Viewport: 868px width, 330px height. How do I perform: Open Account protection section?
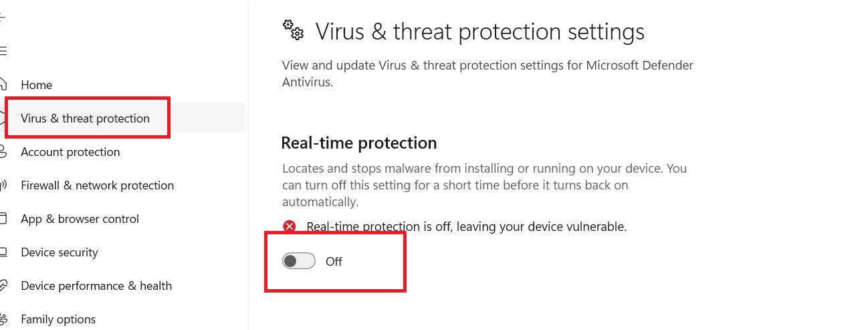click(x=70, y=152)
